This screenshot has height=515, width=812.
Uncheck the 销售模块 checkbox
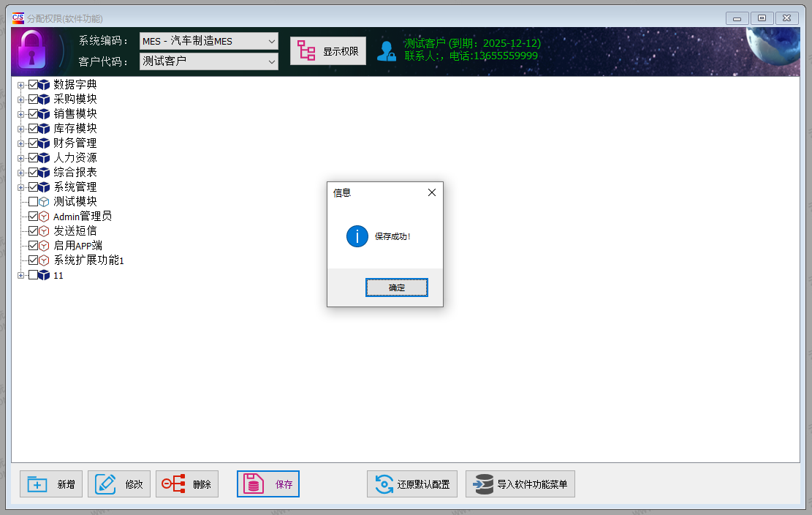[x=33, y=113]
